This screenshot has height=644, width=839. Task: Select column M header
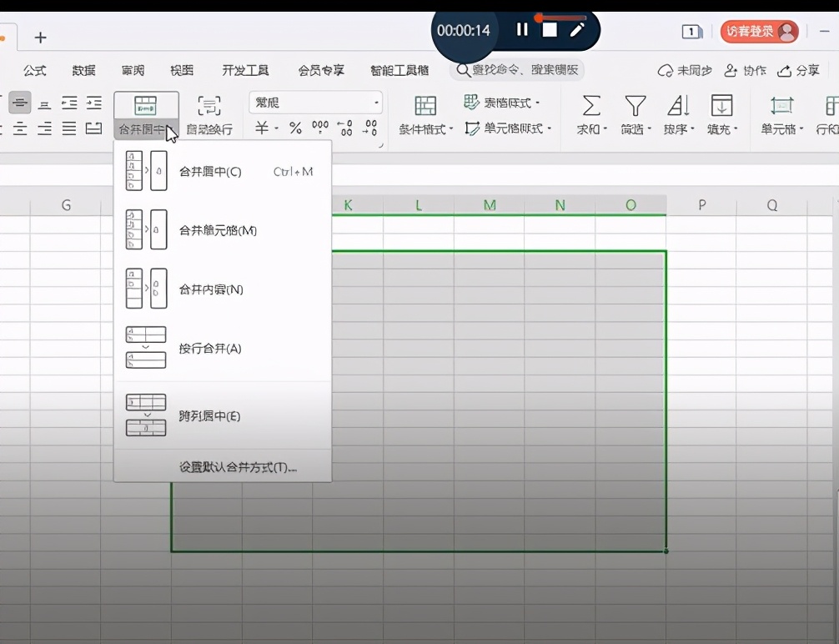click(x=489, y=205)
